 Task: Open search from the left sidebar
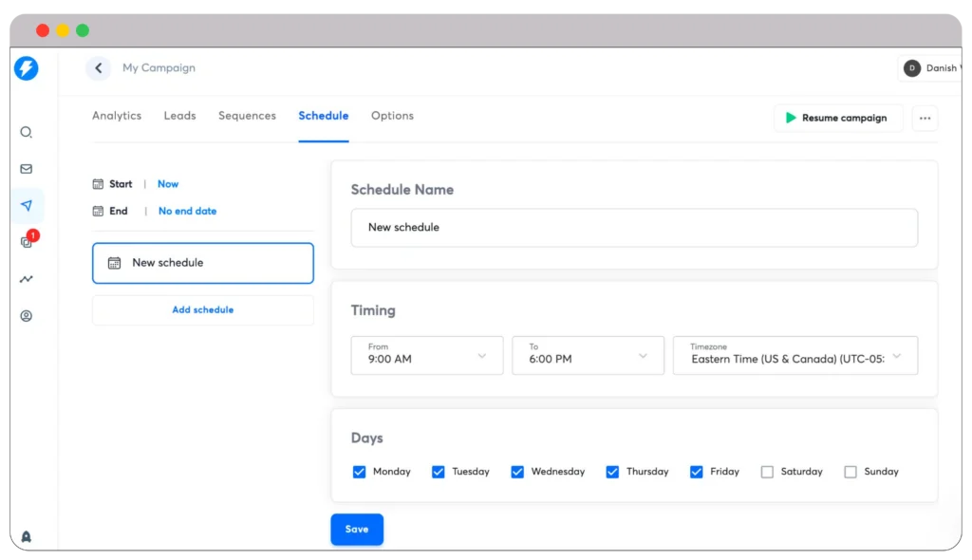pyautogui.click(x=26, y=133)
